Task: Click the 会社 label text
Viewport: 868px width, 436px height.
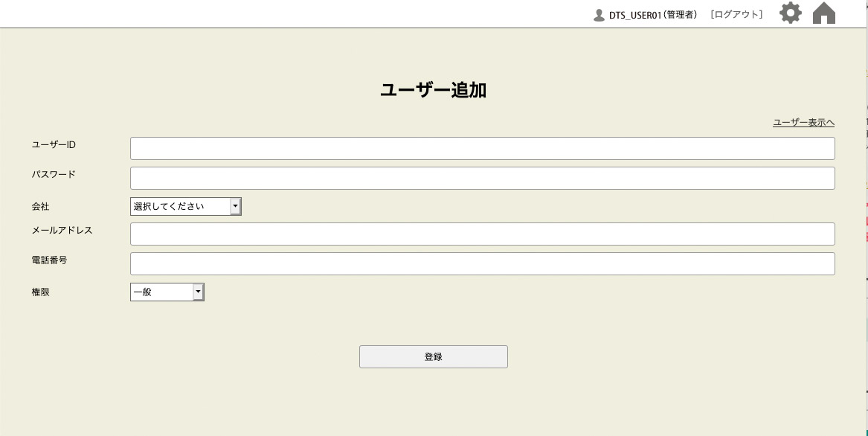Action: [x=40, y=206]
